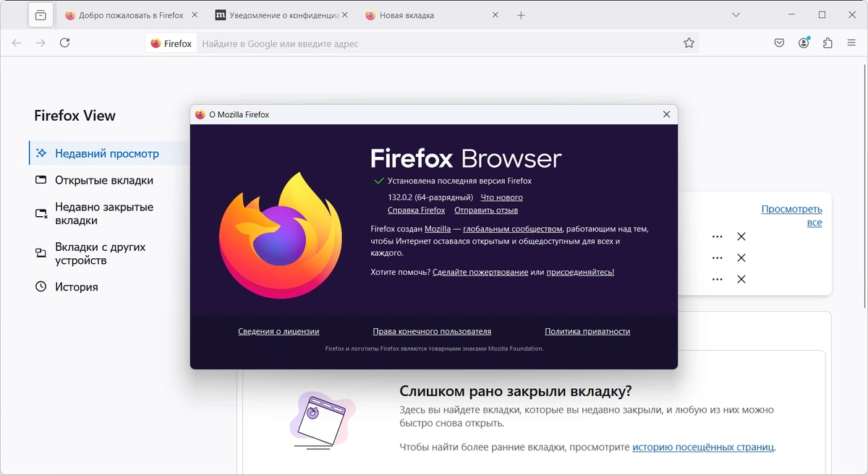Click the version text '132.0.2 (64-разрядный)'
868x475 pixels.
(x=430, y=197)
